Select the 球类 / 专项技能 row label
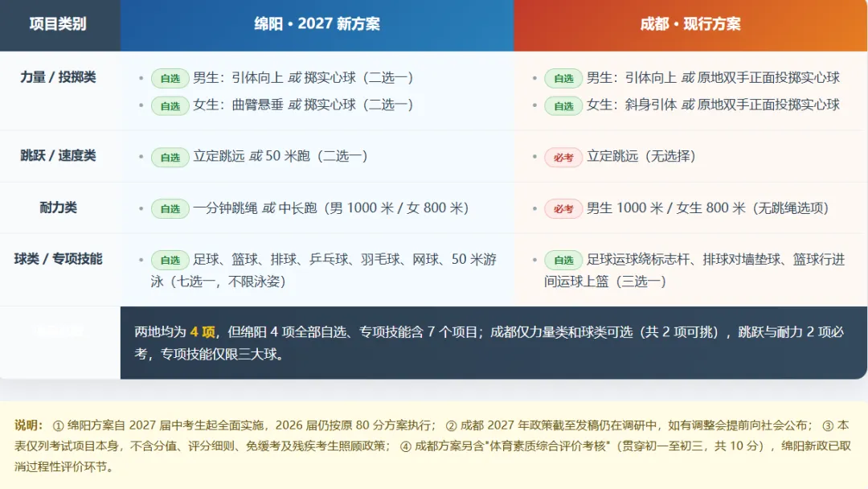This screenshot has width=868, height=489. point(58,259)
